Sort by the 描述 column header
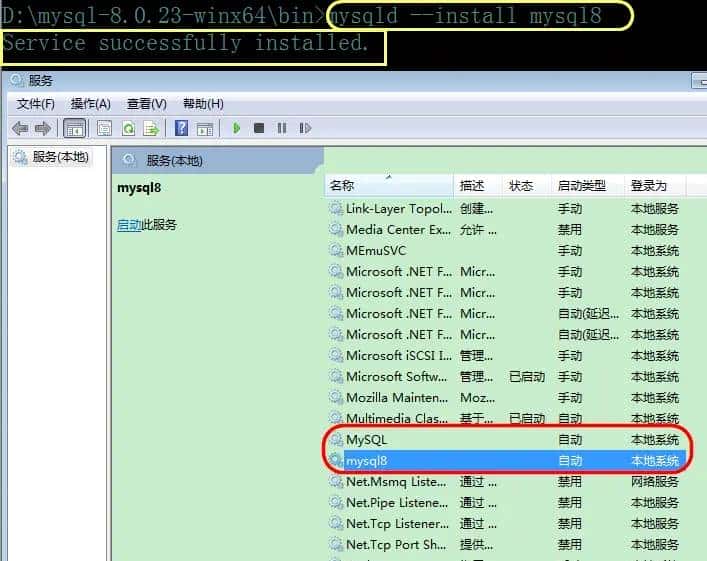The width and height of the screenshot is (707, 561). pyautogui.click(x=477, y=185)
